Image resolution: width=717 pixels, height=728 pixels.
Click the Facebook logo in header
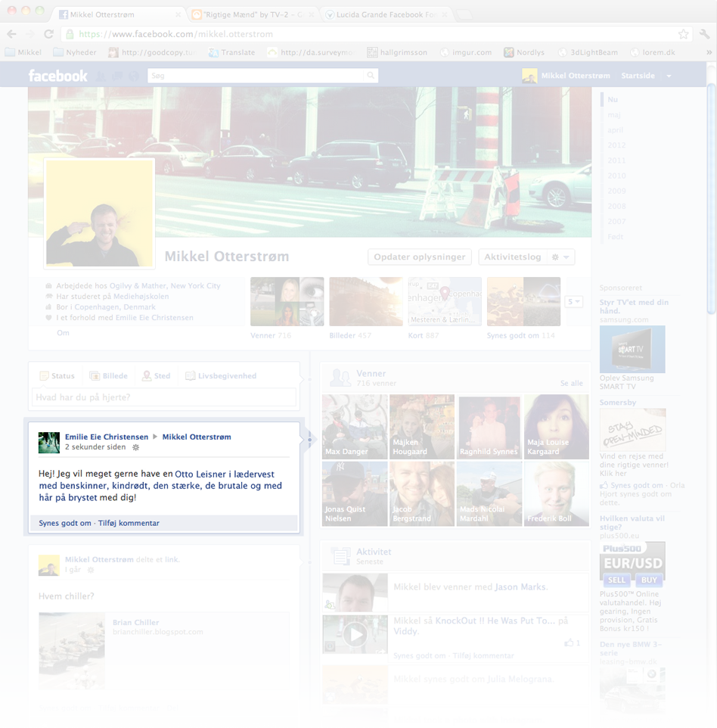(58, 76)
